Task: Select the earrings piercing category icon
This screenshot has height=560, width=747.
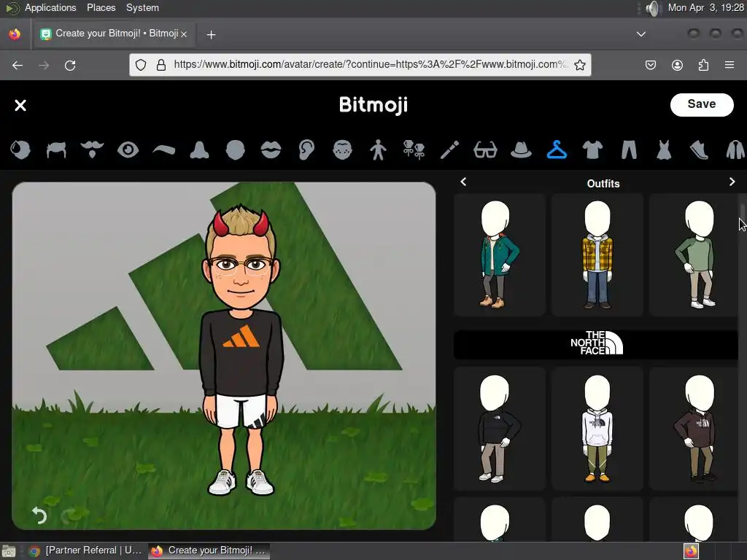Action: 414,150
